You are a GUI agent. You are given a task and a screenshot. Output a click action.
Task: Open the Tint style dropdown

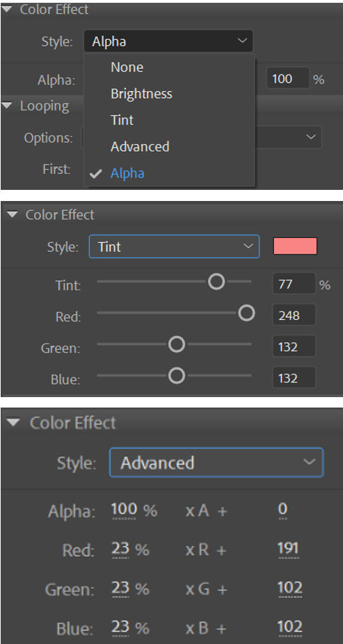174,246
